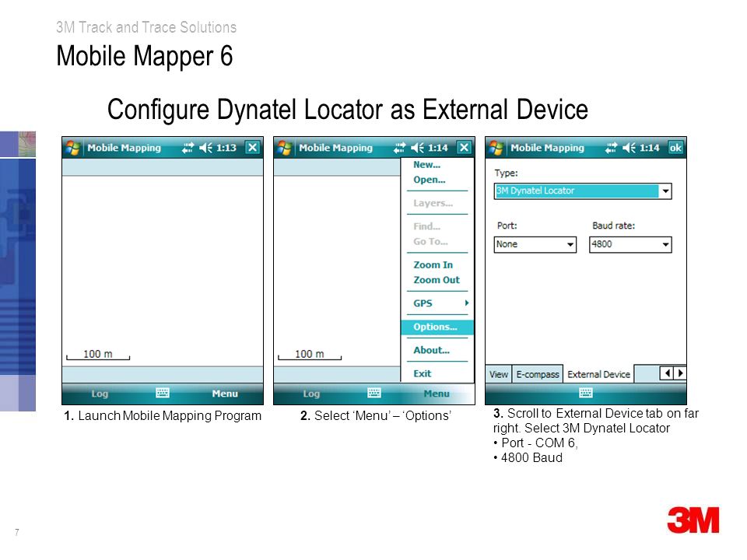Image resolution: width=747 pixels, height=560 pixels.
Task: Click connectivity arrows icon in third screen
Action: click(610, 148)
